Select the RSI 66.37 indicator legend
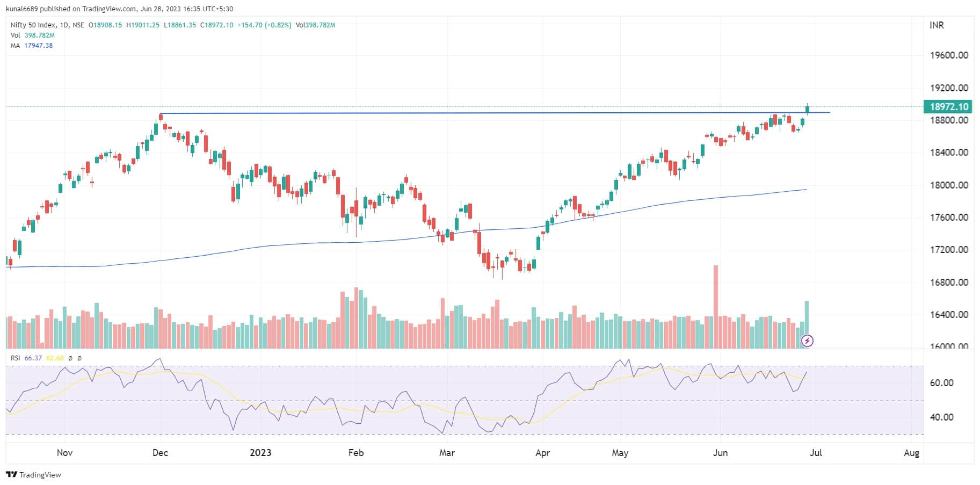 click(26, 358)
